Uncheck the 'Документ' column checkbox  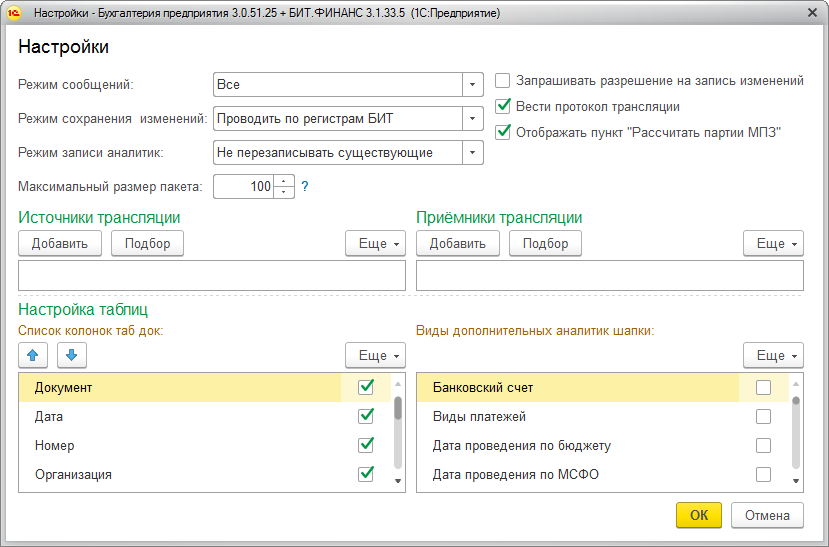pyautogui.click(x=365, y=387)
